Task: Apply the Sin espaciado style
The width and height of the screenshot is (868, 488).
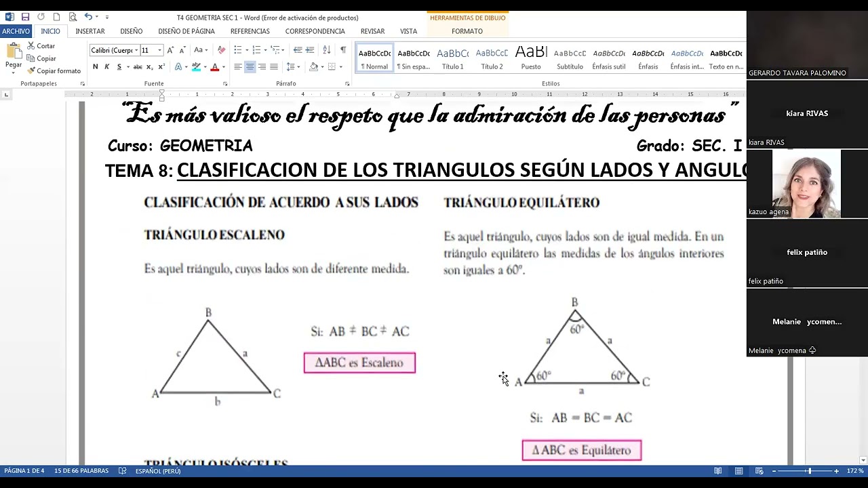Action: [414, 58]
